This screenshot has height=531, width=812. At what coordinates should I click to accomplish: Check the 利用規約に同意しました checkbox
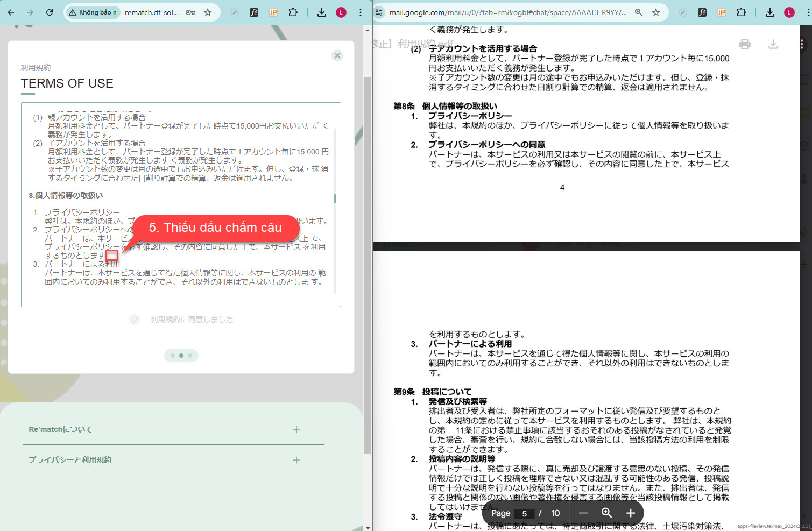(x=135, y=320)
